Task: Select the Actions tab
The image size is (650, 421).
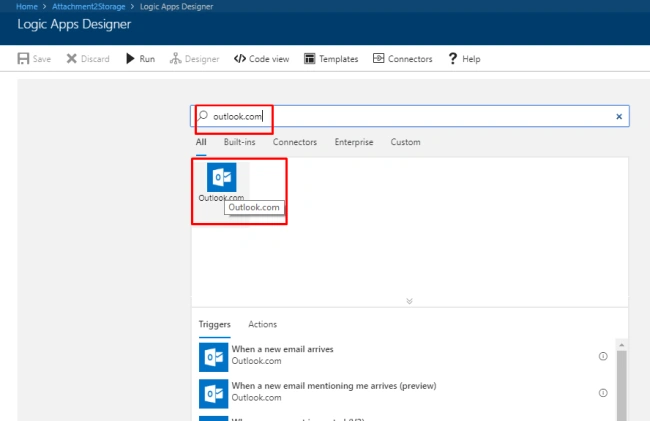Action: [262, 324]
